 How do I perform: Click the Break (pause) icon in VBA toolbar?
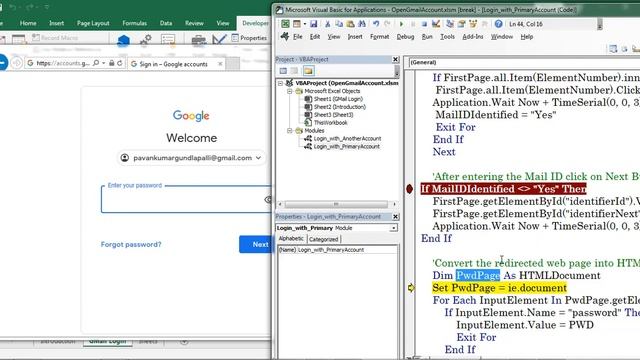click(413, 24)
